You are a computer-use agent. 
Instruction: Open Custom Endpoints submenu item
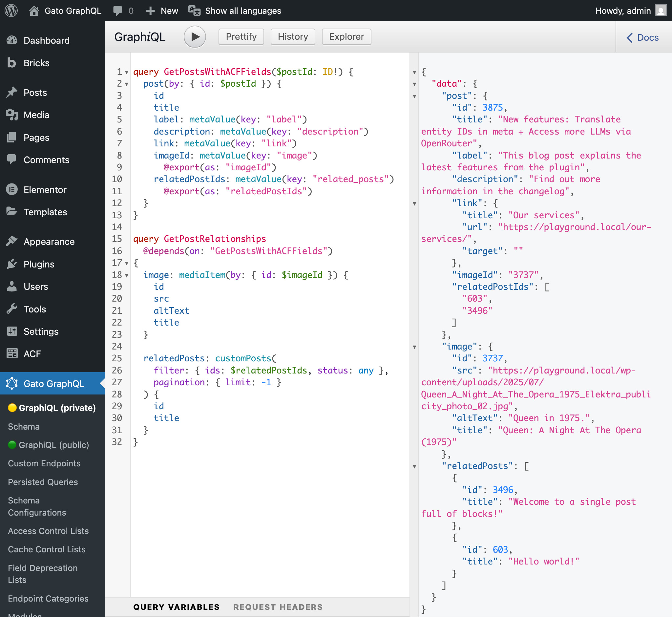click(44, 463)
